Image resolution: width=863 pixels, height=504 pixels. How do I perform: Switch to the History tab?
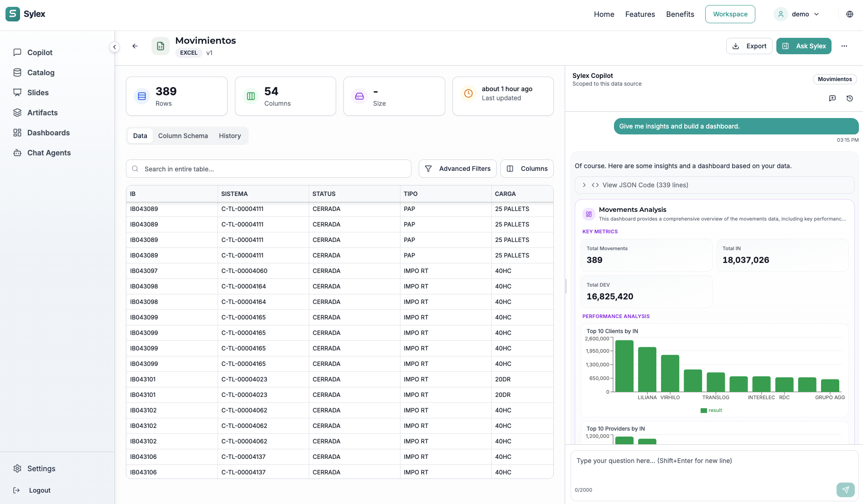point(230,136)
